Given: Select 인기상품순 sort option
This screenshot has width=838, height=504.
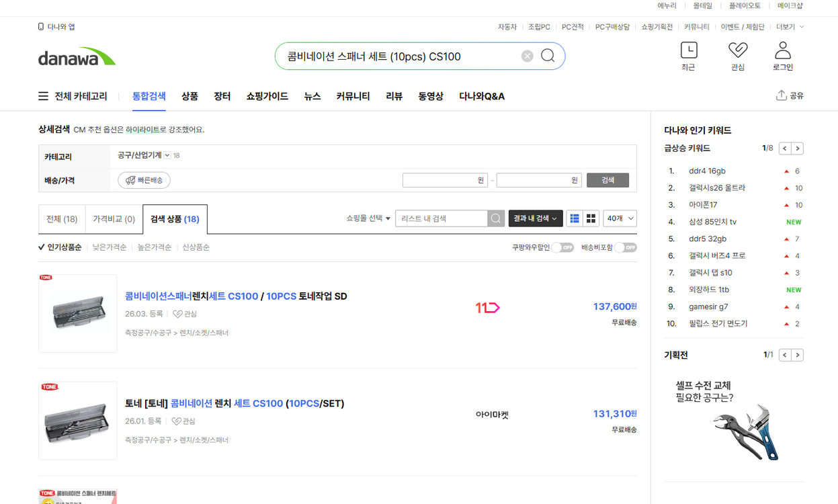Looking at the screenshot, I should coord(60,247).
